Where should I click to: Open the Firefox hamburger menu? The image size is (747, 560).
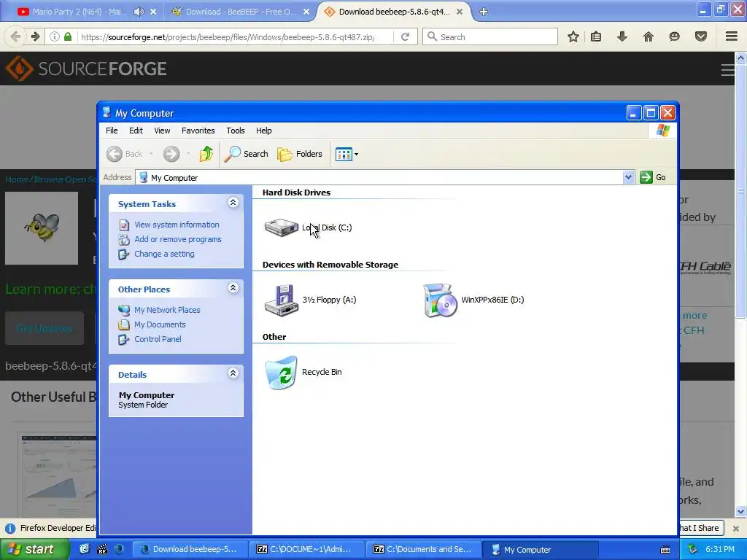point(732,36)
